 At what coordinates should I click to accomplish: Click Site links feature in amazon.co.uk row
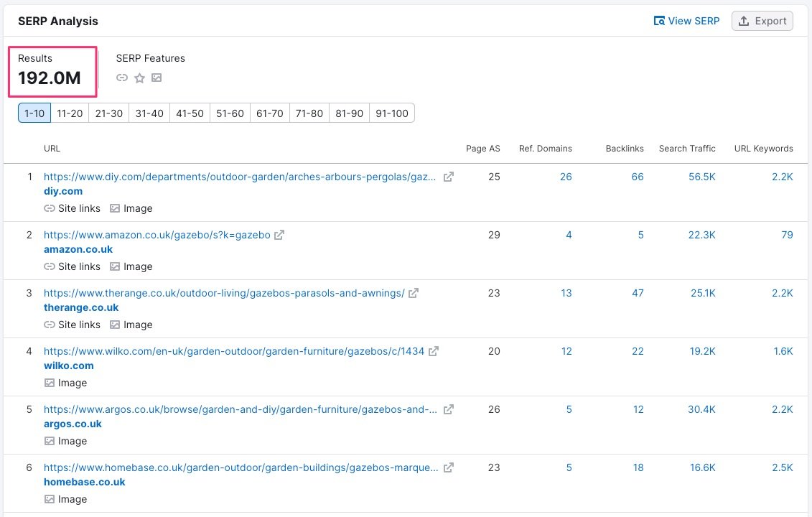click(72, 266)
